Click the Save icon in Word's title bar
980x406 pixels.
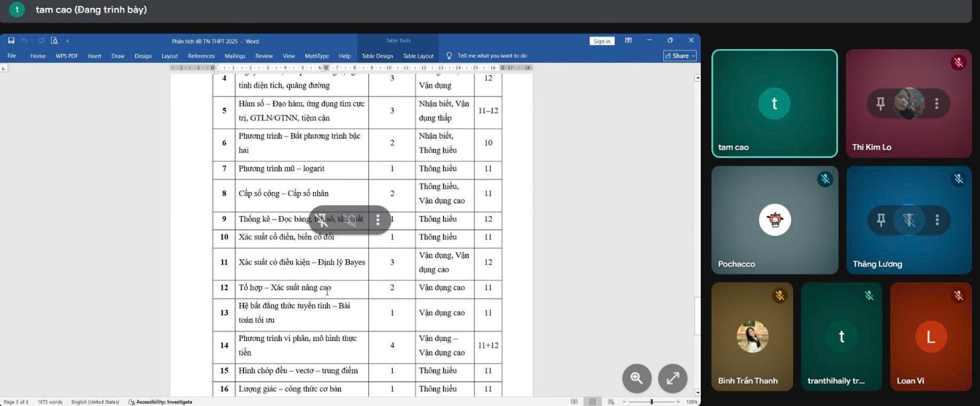pos(11,41)
